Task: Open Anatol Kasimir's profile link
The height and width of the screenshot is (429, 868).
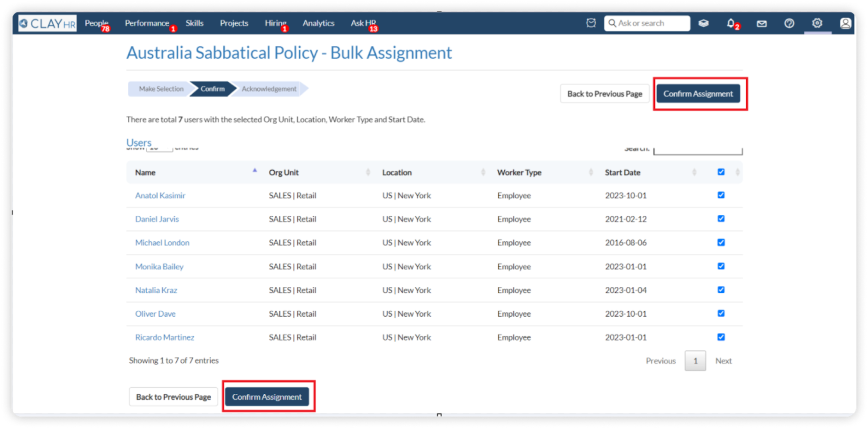Action: pos(160,196)
